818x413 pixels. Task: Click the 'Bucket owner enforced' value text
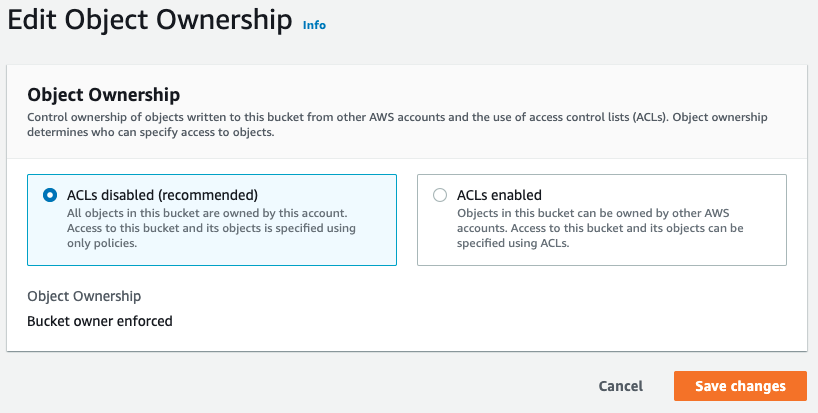pyautogui.click(x=100, y=321)
